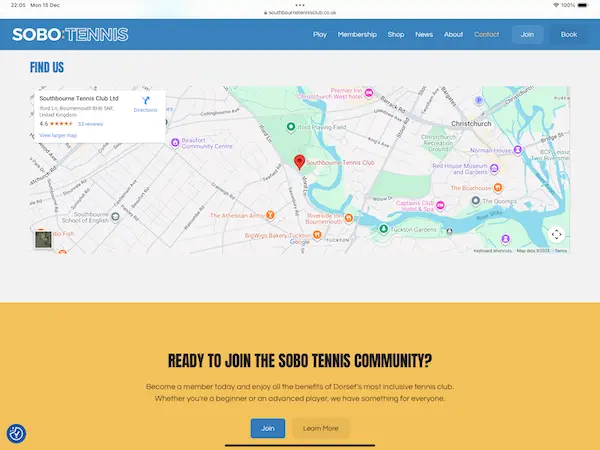Go to the Shop page
Image resolution: width=600 pixels, height=450 pixels.
click(396, 34)
